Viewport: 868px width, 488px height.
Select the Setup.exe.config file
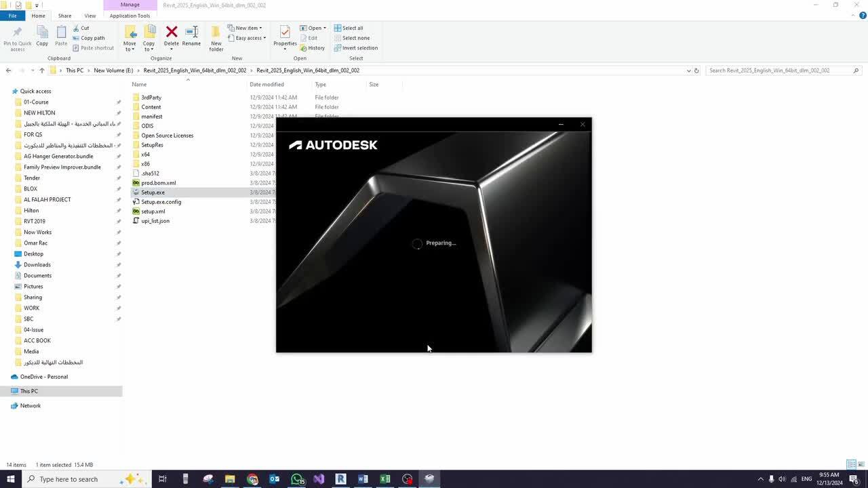(x=161, y=202)
